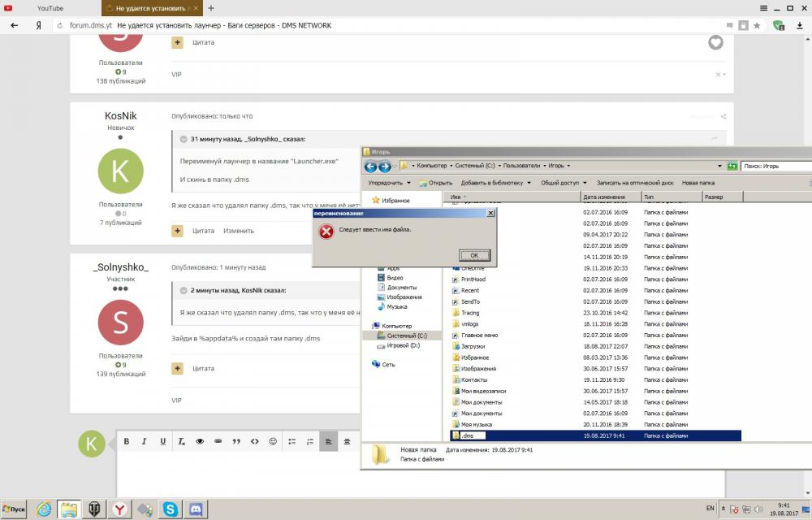The height and width of the screenshot is (520, 812).
Task: Insert a bulleted list in the editor
Action: (292, 441)
